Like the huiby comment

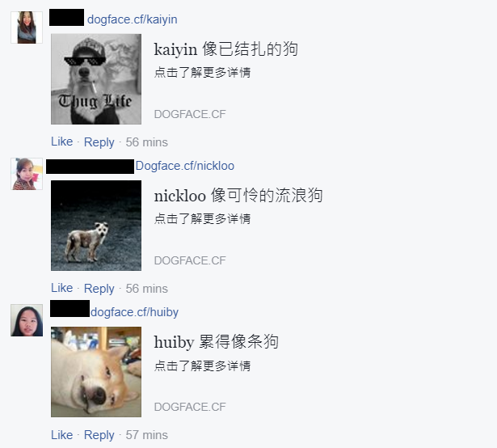click(x=61, y=435)
